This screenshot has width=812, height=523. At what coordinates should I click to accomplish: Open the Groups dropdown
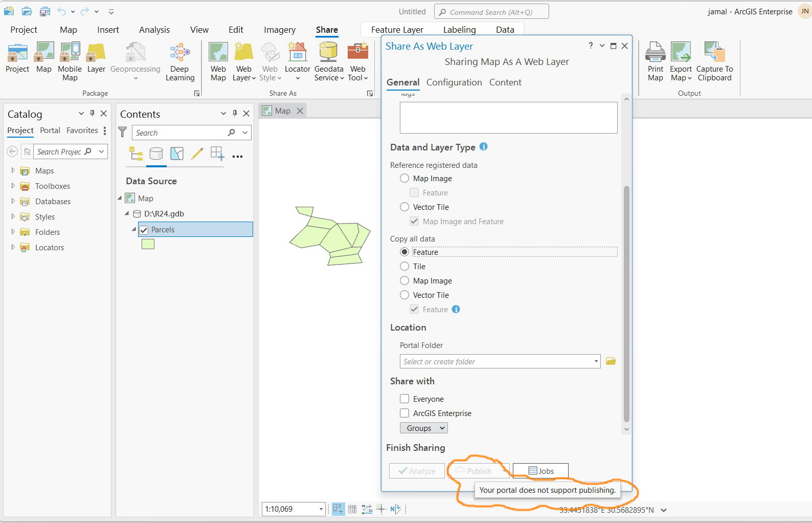pyautogui.click(x=424, y=428)
